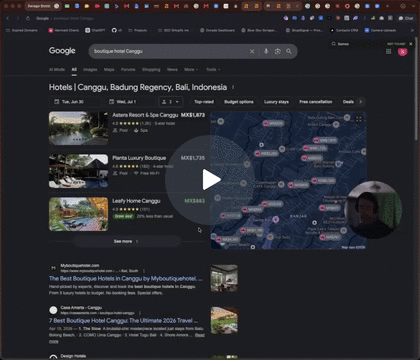This screenshot has height=360, width=420.
Task: Click the Google search query field
Action: pos(170,51)
